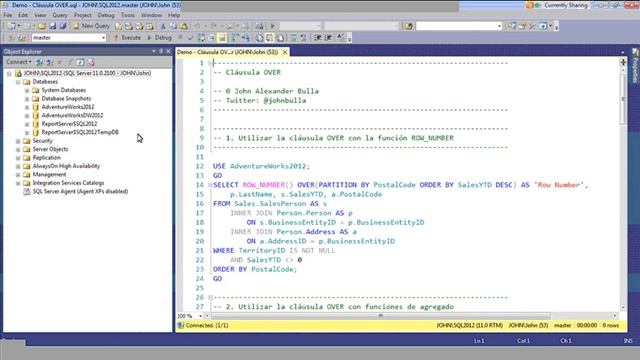The width and height of the screenshot is (640, 360).
Task: Toggle Include Client Statistics
Action: click(245, 38)
